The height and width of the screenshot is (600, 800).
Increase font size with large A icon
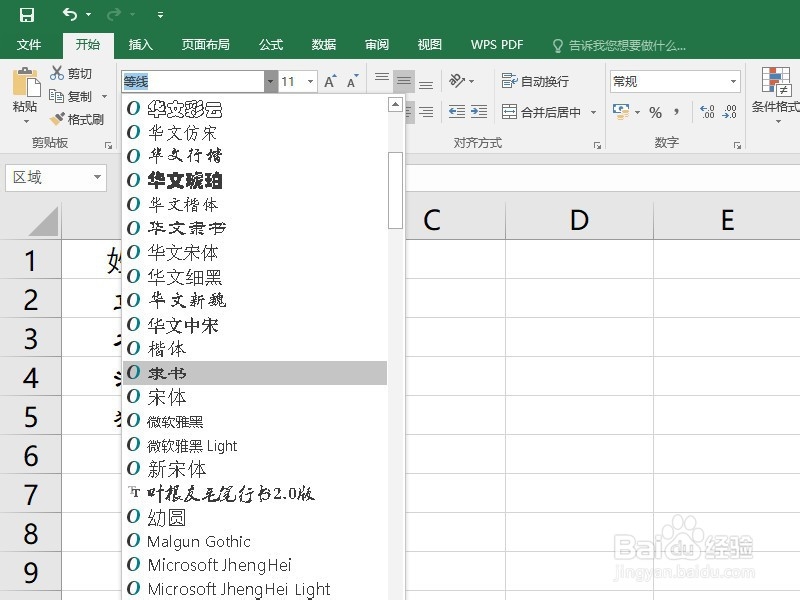click(x=330, y=81)
